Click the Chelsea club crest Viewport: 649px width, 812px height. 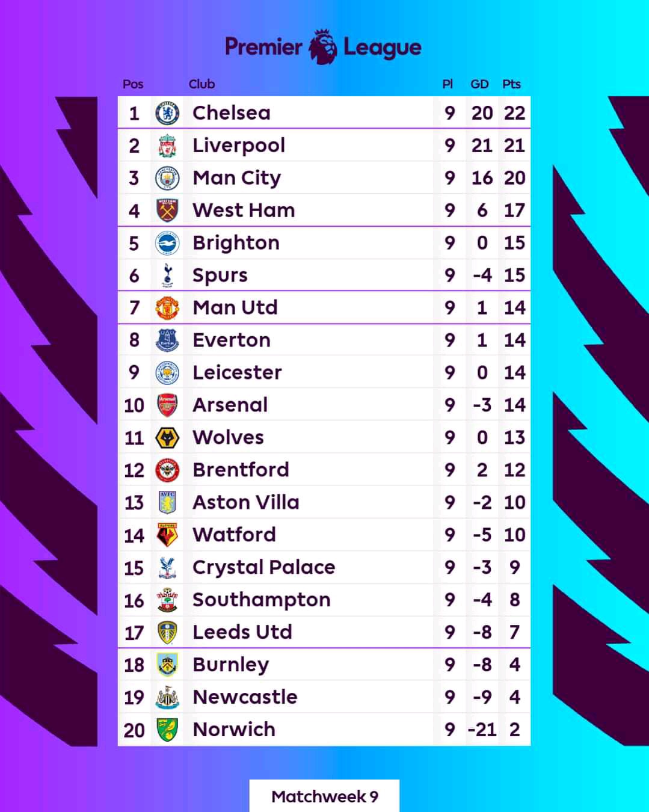coord(167,113)
